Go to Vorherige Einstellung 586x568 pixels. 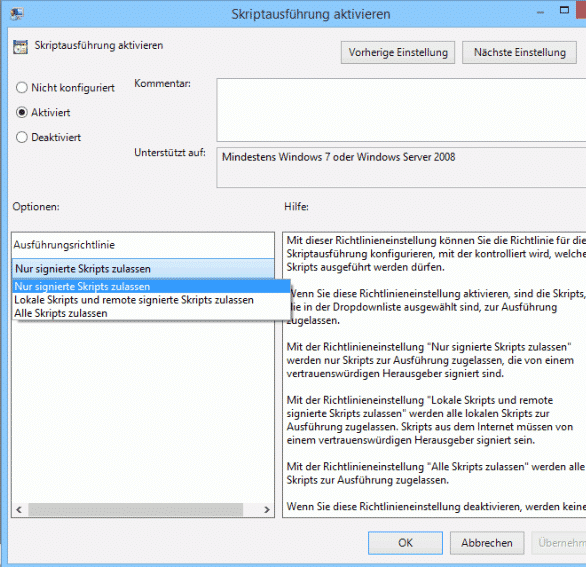click(x=398, y=53)
